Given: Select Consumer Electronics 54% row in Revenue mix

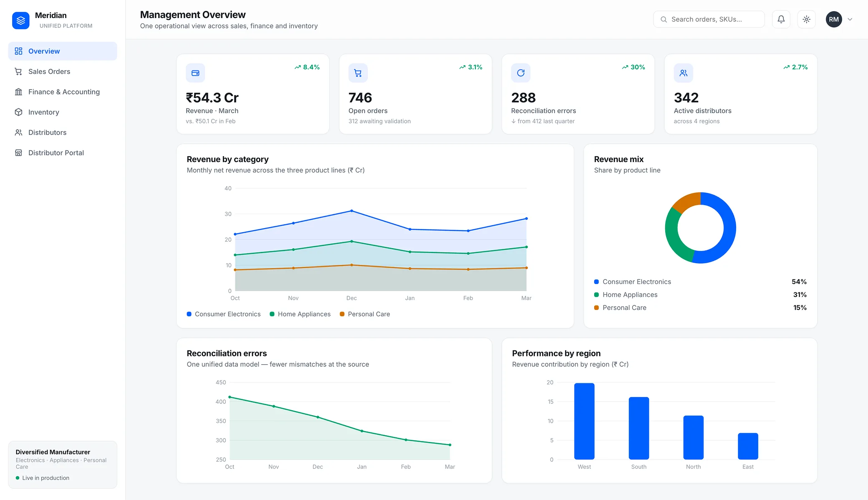Looking at the screenshot, I should click(700, 282).
